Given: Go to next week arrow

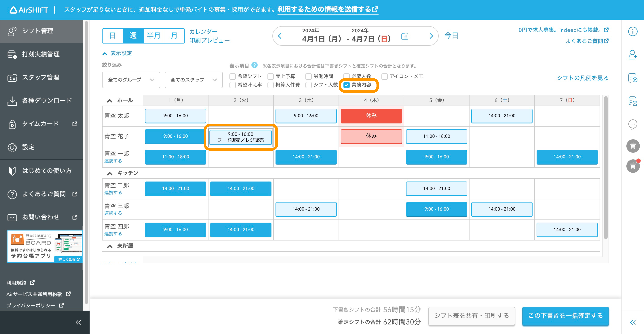Looking at the screenshot, I should [x=431, y=36].
